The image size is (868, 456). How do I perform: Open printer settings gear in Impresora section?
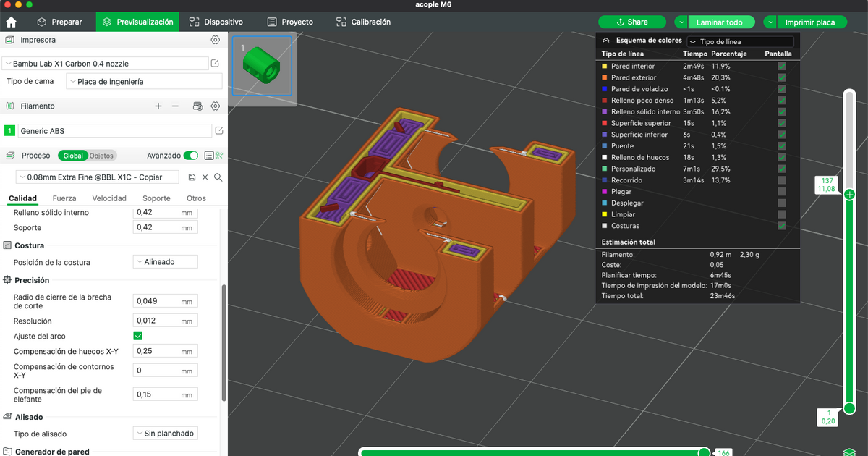[215, 40]
